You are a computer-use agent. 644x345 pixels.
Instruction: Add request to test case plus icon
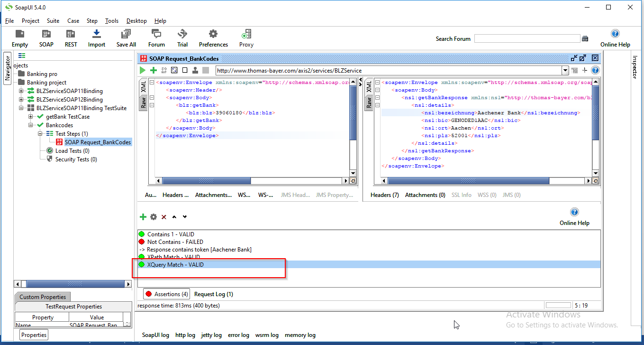154,70
